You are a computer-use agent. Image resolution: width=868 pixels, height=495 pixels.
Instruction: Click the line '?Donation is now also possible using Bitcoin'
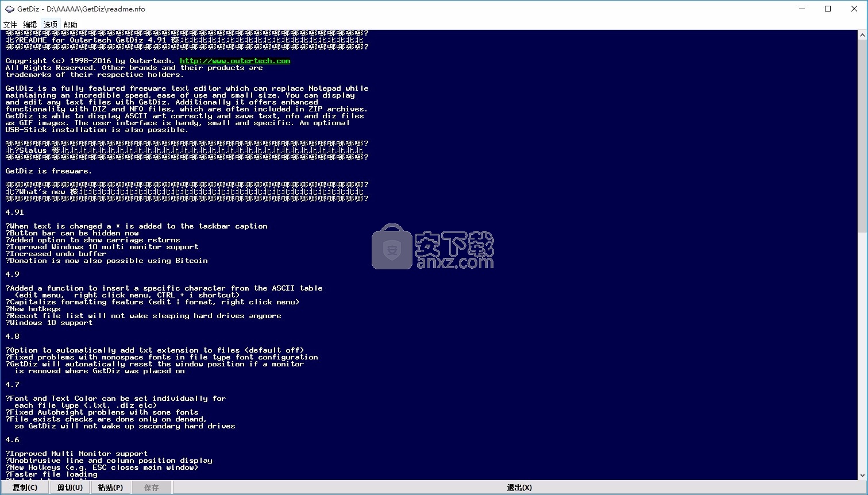click(x=106, y=261)
